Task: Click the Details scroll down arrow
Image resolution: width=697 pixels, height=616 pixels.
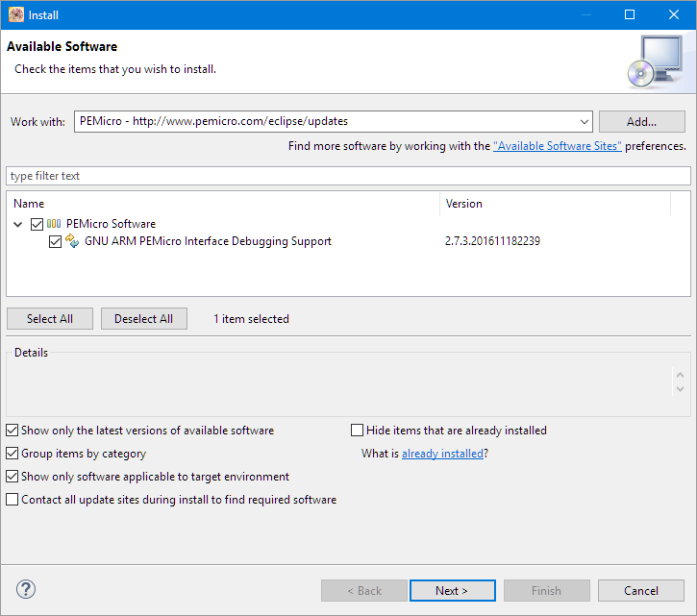Action: (680, 389)
